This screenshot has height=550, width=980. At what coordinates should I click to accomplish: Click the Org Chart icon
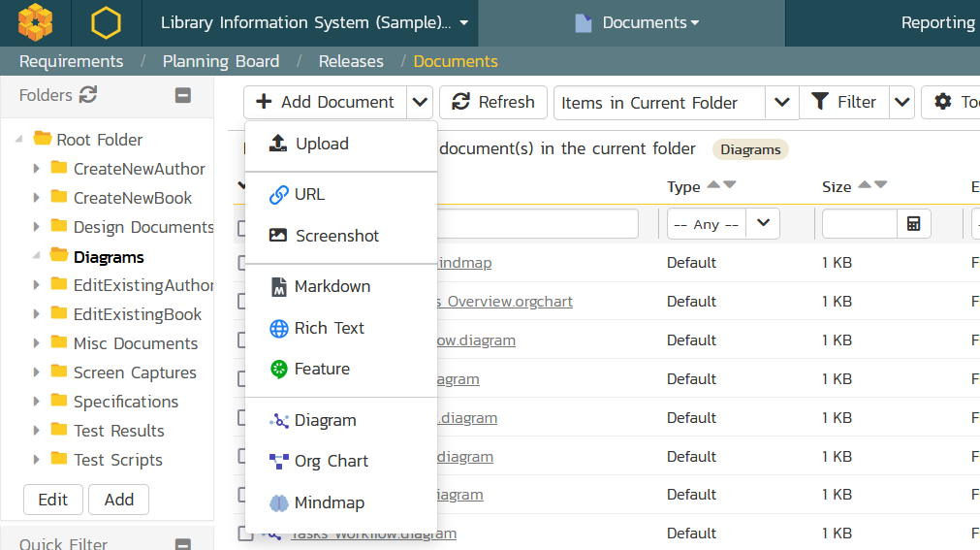[278, 462]
